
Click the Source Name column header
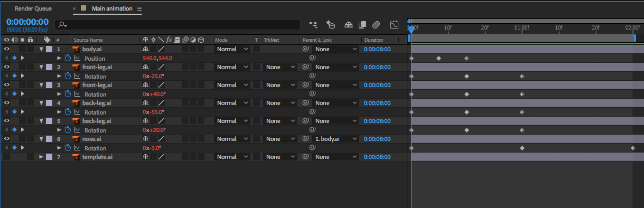tap(88, 40)
